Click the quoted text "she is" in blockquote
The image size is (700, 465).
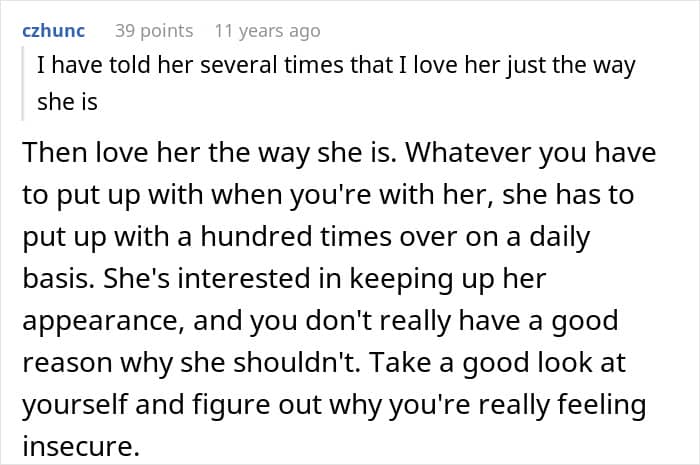pos(67,101)
